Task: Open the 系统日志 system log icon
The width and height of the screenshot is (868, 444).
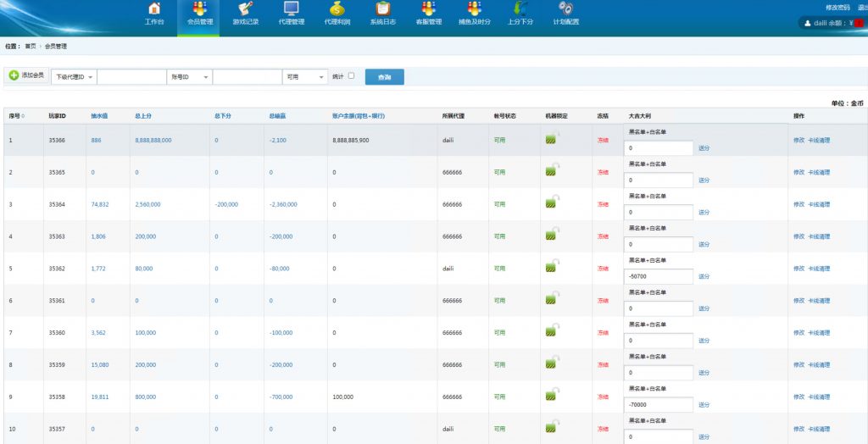Action: (382, 9)
